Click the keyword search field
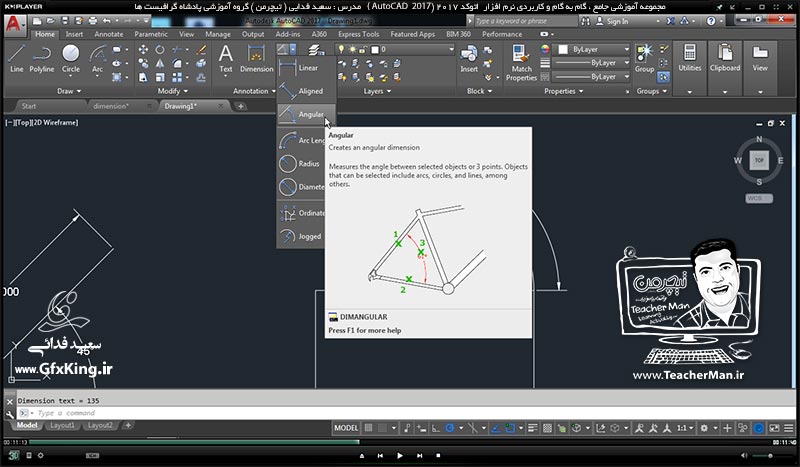This screenshot has width=800, height=467. pos(526,21)
